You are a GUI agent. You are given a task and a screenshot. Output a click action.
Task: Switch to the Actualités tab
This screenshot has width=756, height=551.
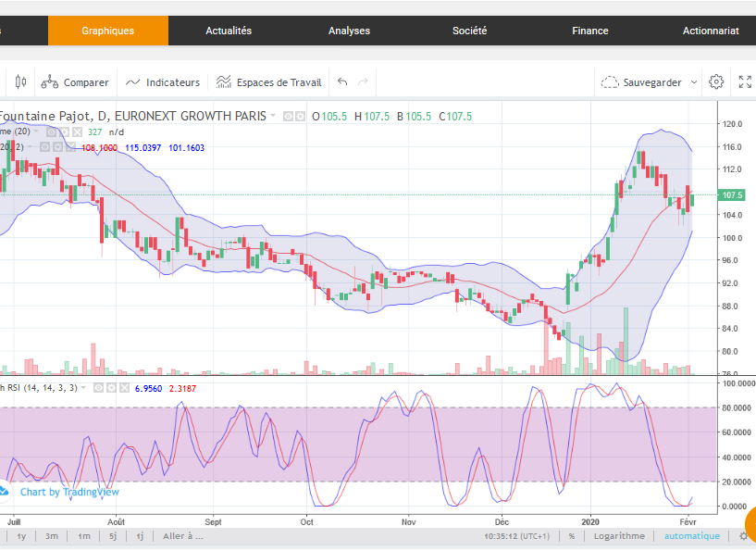[x=229, y=31]
